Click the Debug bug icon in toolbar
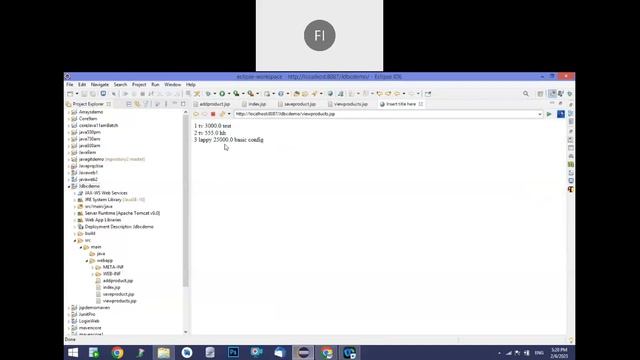 coord(208,94)
